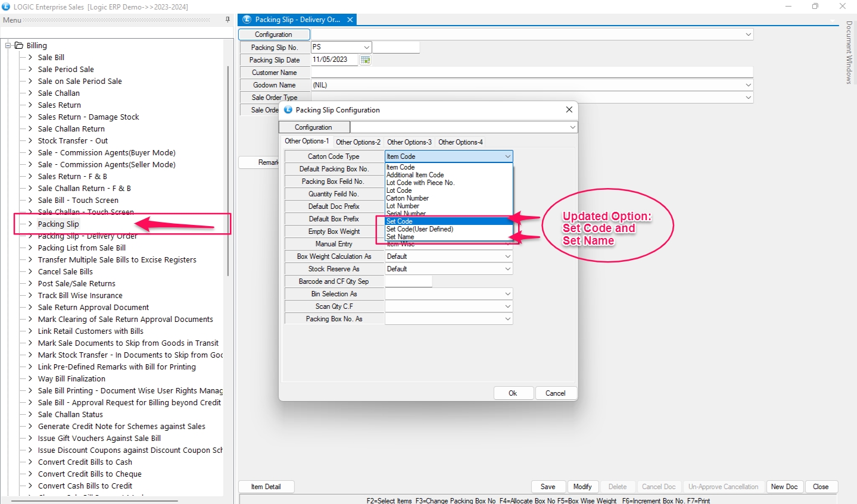
Task: Switch to the Other Options-2 tab
Action: [x=358, y=142]
